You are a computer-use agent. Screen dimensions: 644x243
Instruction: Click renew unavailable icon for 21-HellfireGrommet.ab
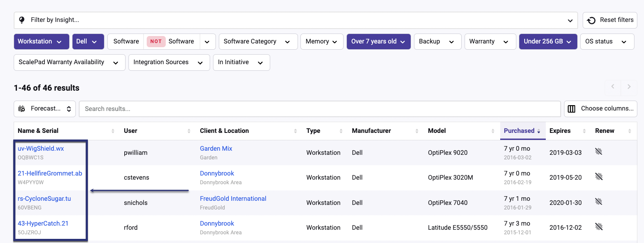(x=598, y=177)
